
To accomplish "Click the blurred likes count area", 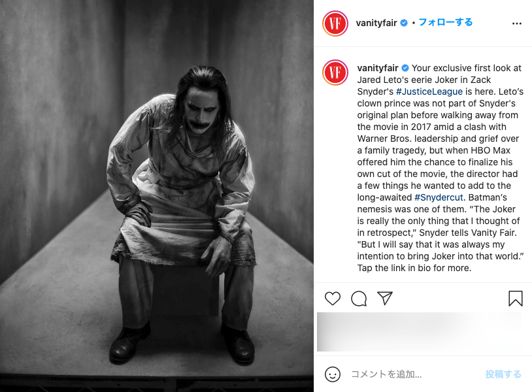I will 420,332.
